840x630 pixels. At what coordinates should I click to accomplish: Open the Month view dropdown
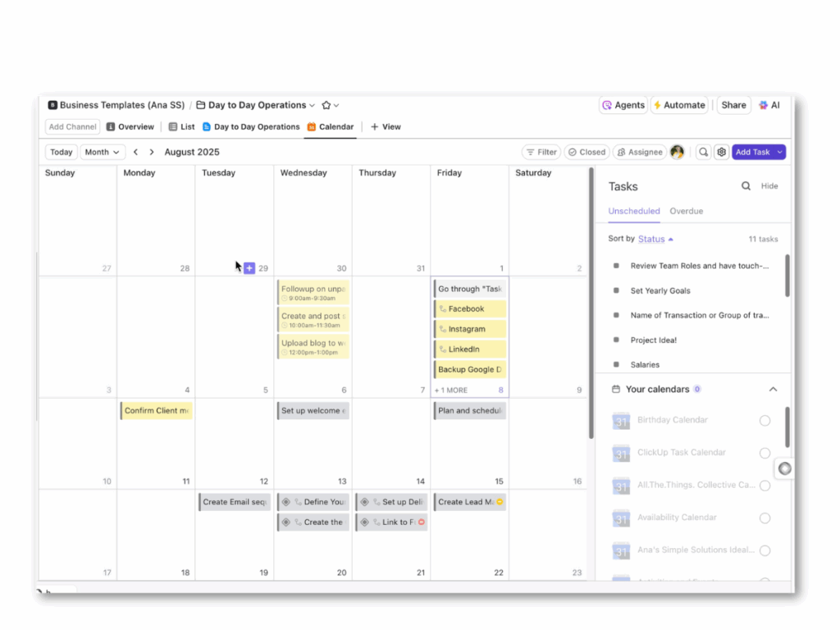click(103, 152)
